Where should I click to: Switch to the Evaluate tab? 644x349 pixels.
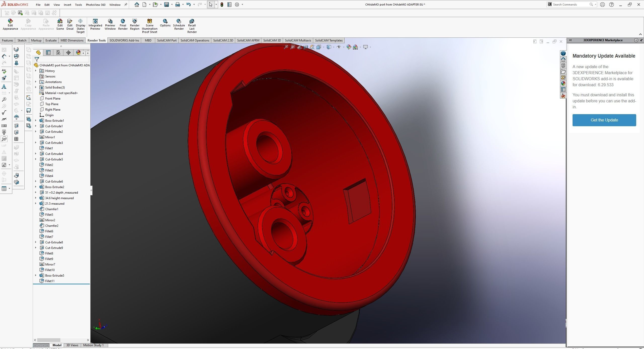point(51,40)
